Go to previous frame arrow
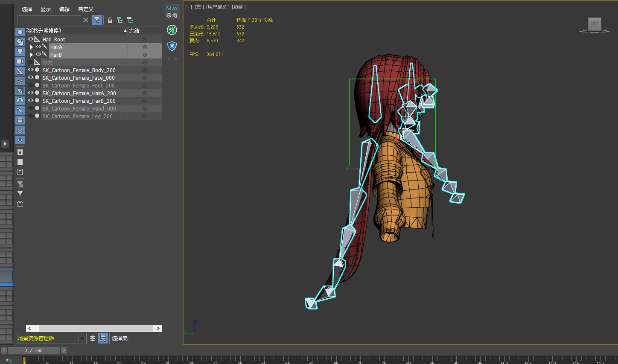Image resolution: width=618 pixels, height=364 pixels. [x=4, y=350]
